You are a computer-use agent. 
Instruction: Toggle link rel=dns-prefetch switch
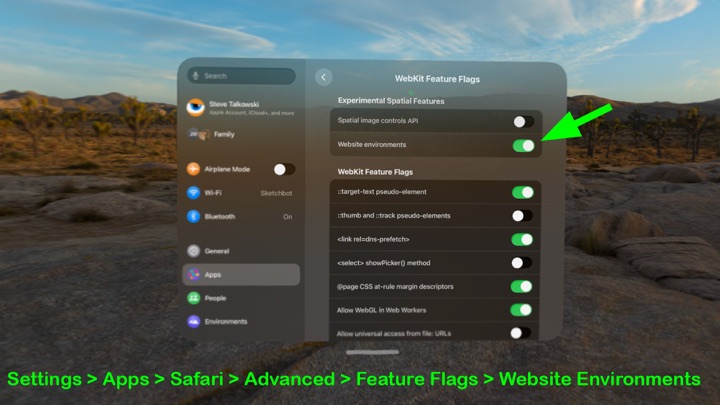[522, 239]
